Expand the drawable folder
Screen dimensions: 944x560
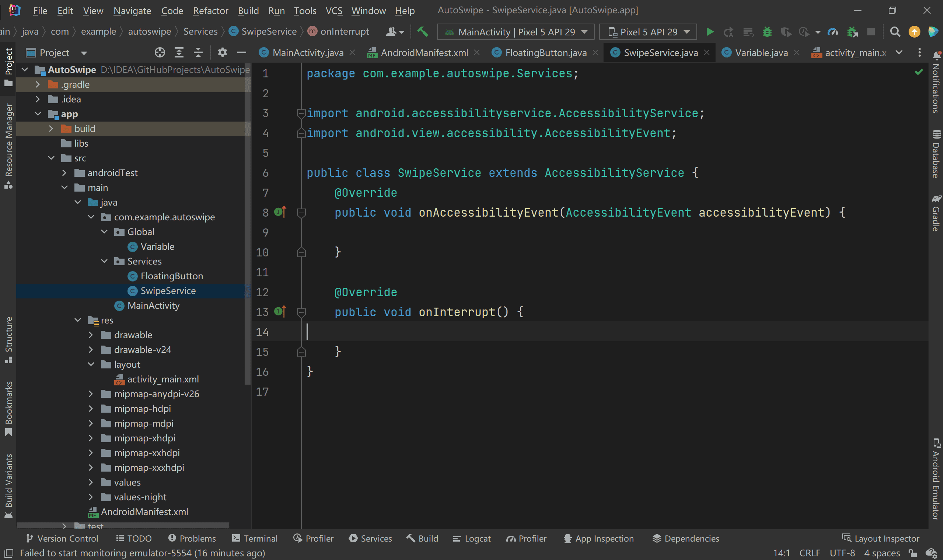click(91, 335)
